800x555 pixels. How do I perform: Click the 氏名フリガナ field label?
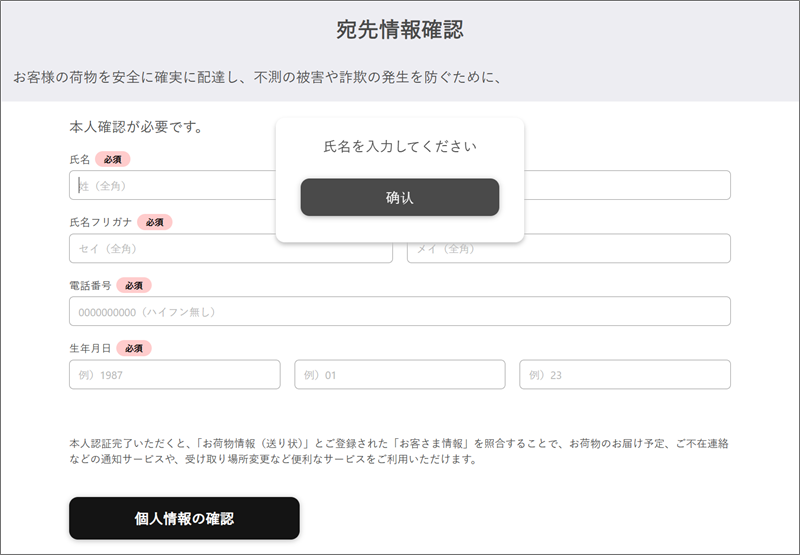[x=101, y=222]
